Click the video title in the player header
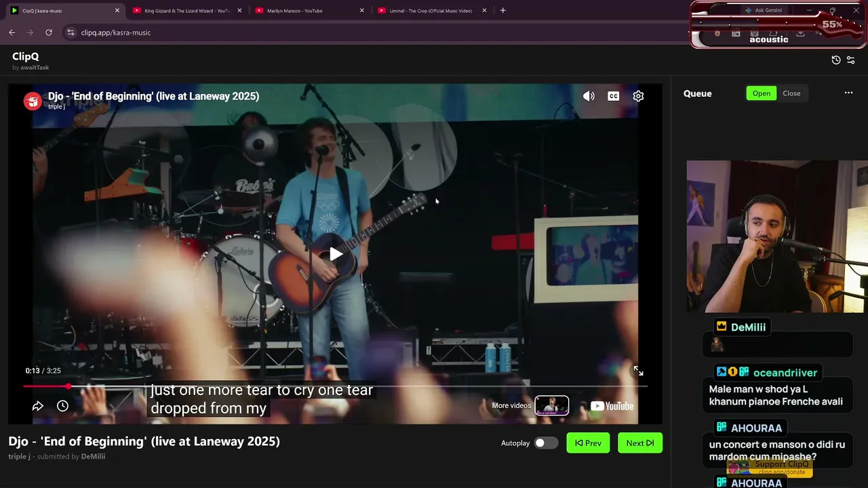 [x=153, y=96]
